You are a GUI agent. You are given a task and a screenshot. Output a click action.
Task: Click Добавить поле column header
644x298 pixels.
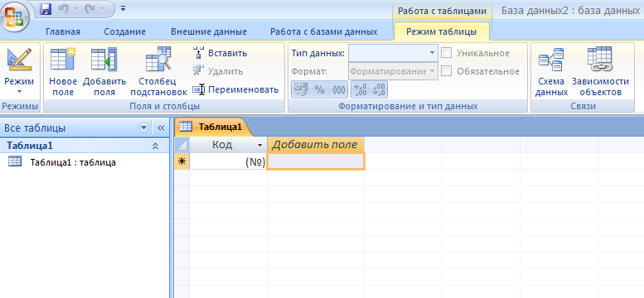[x=315, y=145]
